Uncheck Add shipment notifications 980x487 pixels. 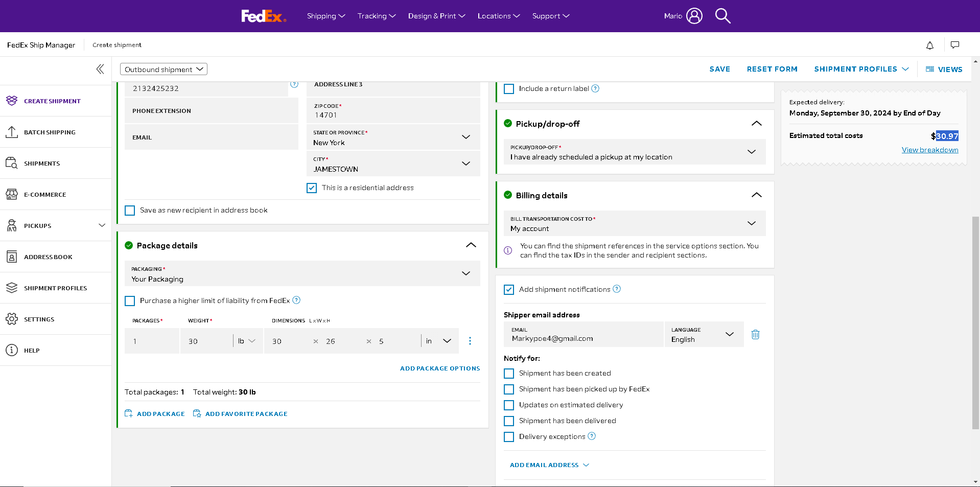pos(509,290)
